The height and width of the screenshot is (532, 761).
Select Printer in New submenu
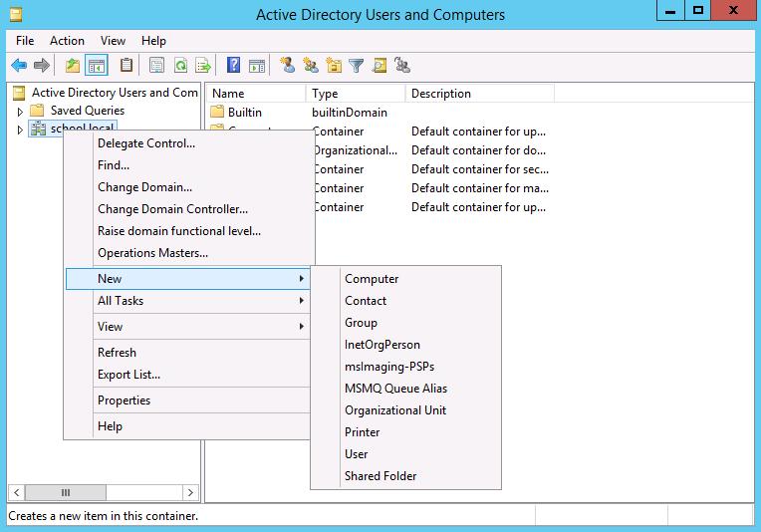point(405,432)
